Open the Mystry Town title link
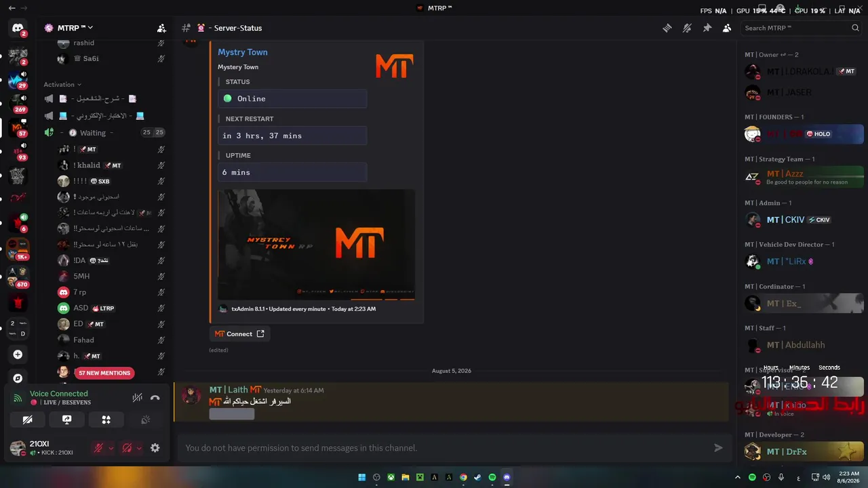This screenshot has width=868, height=488. click(x=243, y=52)
